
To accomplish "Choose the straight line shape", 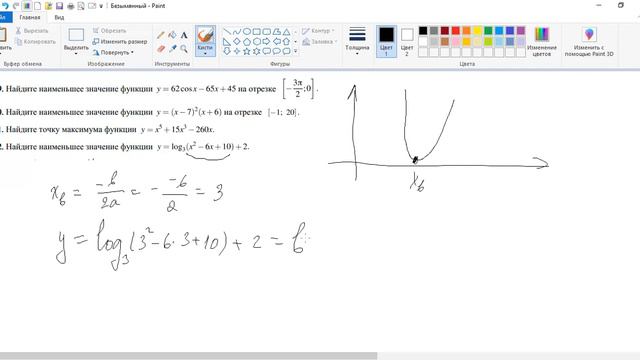I will pyautogui.click(x=227, y=31).
